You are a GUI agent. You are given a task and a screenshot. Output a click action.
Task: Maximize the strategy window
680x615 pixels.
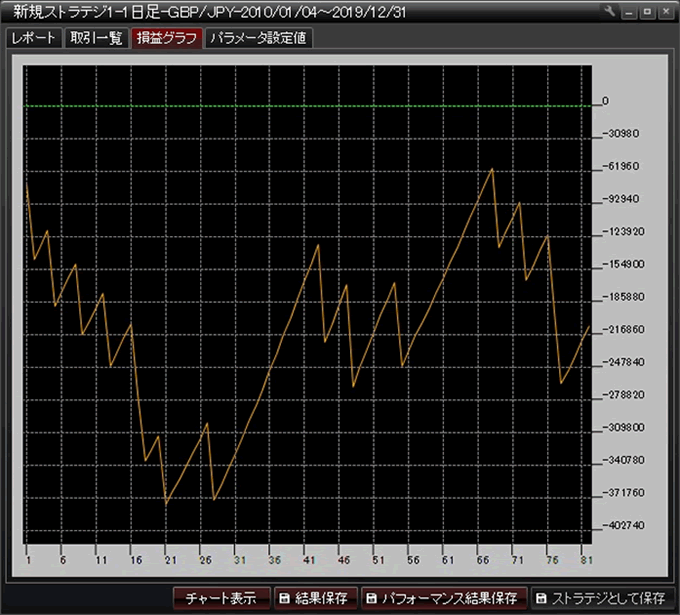pos(647,12)
